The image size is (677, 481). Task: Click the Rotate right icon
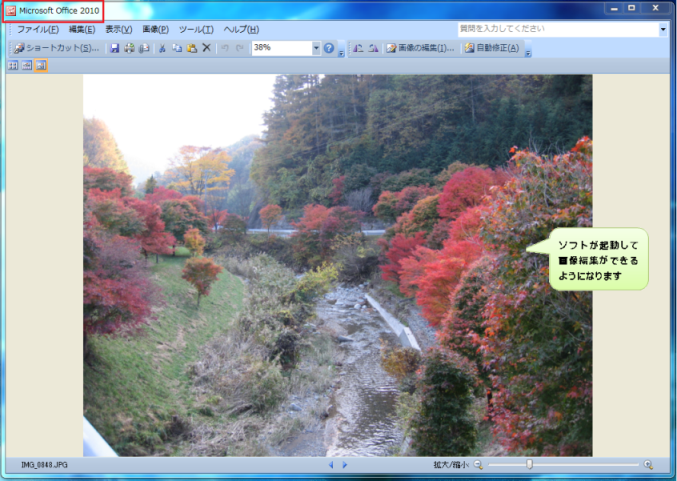pyautogui.click(x=373, y=48)
